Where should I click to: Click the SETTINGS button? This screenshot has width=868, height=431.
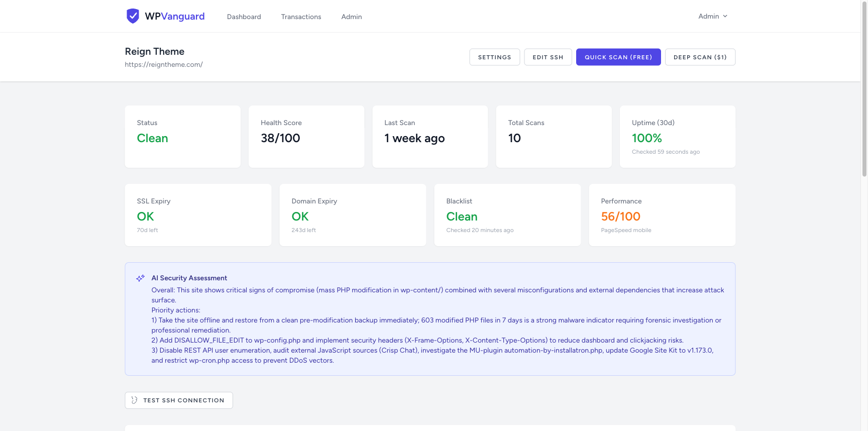(x=494, y=57)
